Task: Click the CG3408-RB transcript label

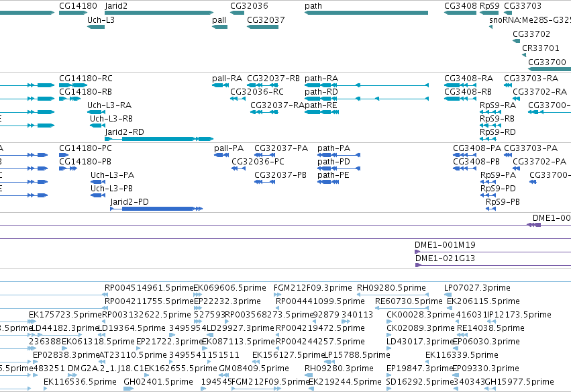Action: [468, 92]
